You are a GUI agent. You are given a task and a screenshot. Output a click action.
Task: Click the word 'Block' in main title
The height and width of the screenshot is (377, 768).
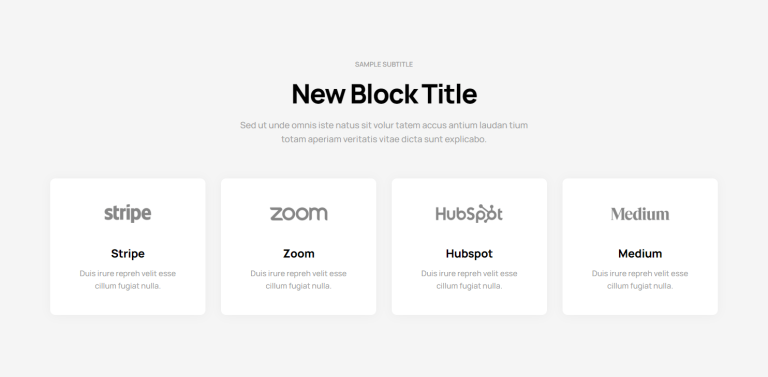tap(384, 94)
